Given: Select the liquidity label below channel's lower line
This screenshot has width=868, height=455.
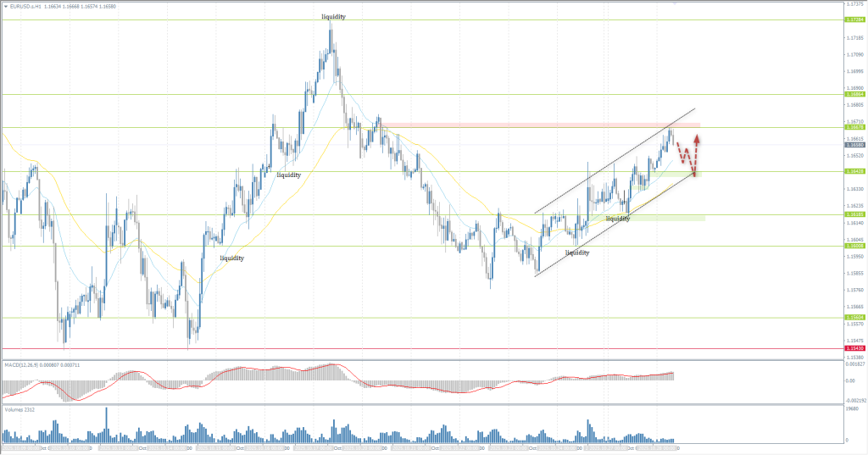Looking at the screenshot, I should pyautogui.click(x=577, y=252).
